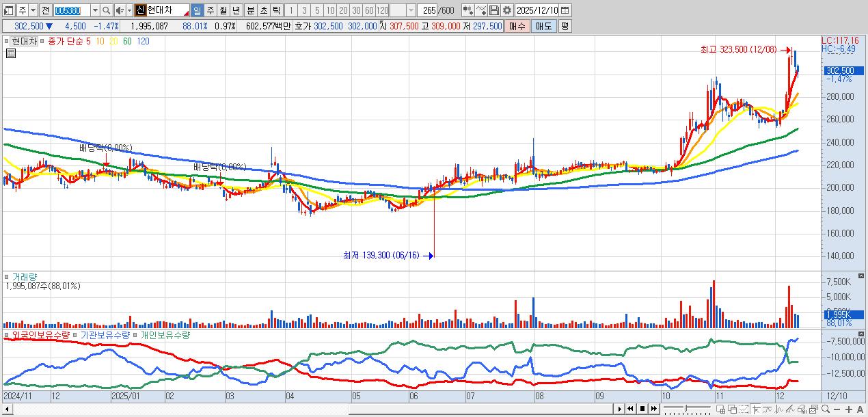Click the window-with-grid layout icon

click(x=721, y=409)
